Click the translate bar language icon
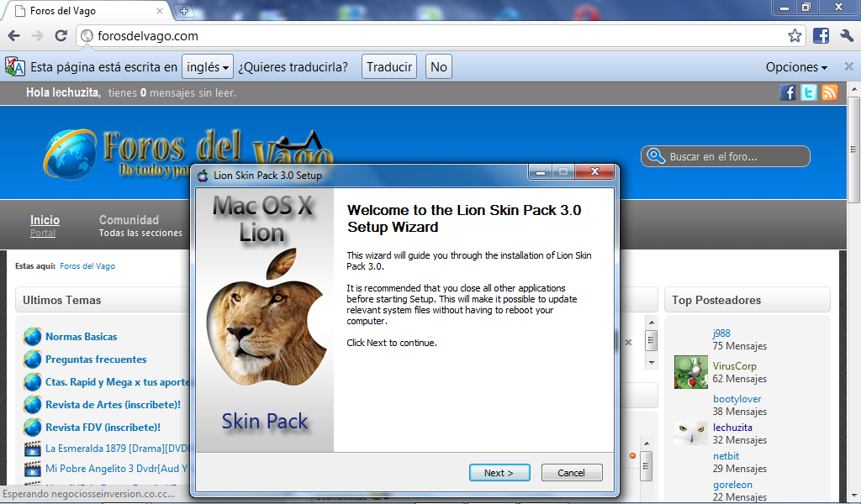The width and height of the screenshot is (861, 504). (15, 67)
